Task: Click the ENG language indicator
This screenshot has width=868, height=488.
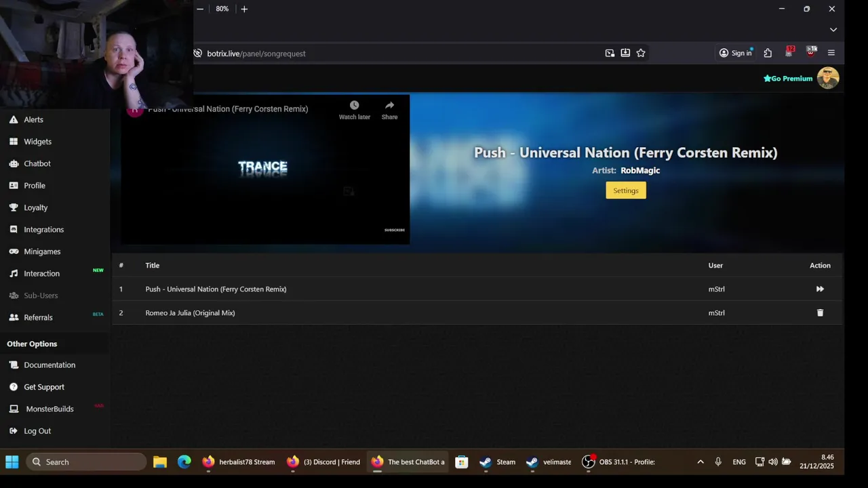Action: point(739,462)
